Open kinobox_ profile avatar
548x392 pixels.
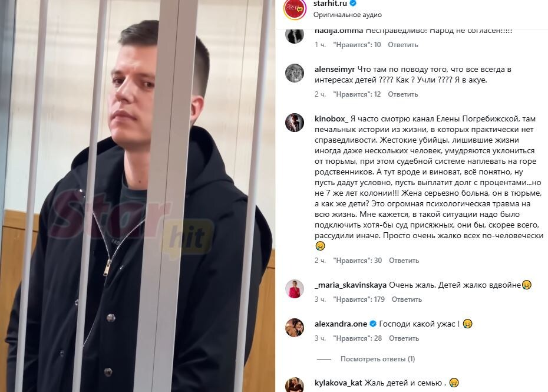tap(295, 123)
